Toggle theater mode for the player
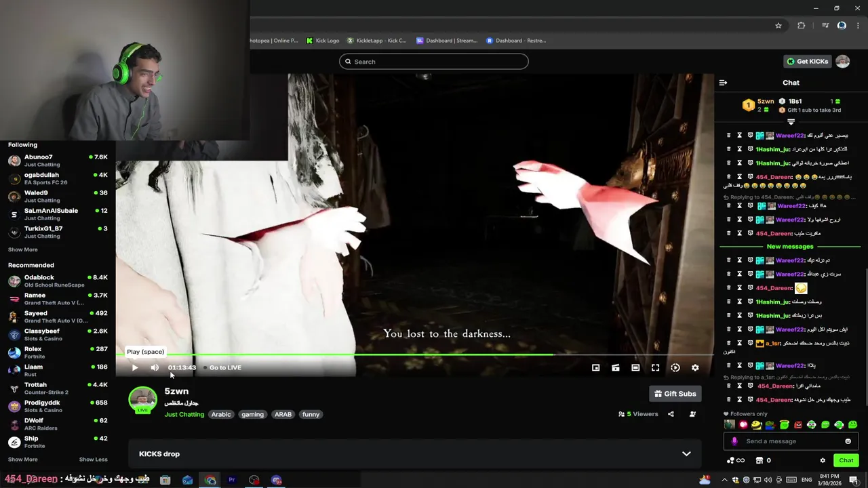This screenshot has width=868, height=488. pos(635,367)
